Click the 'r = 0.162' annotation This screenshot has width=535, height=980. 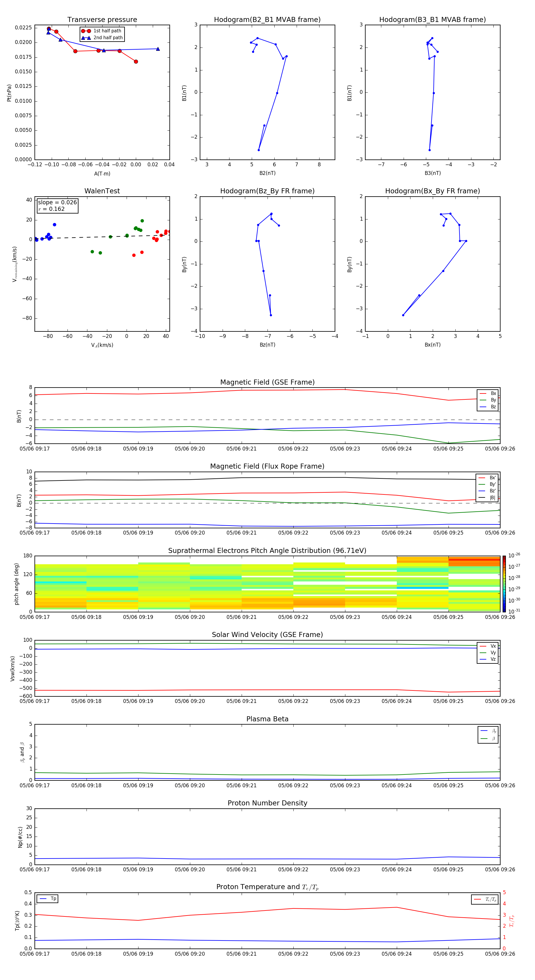(x=51, y=209)
